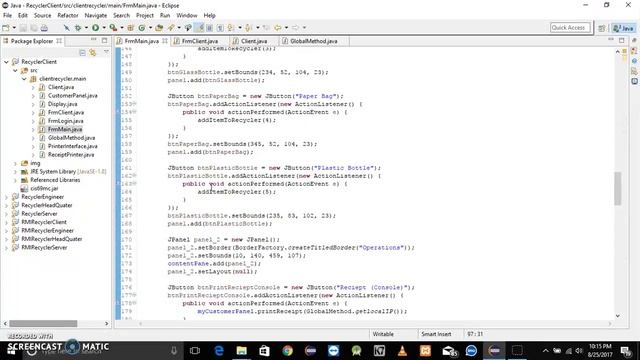Open the Window menu

pyautogui.click(x=187, y=16)
